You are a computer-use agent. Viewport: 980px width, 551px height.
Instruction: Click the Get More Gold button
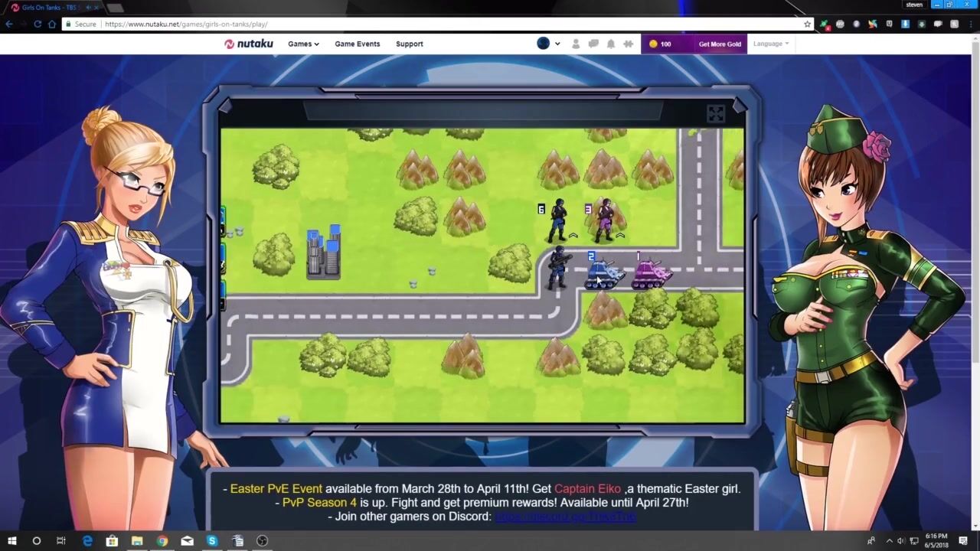pyautogui.click(x=720, y=44)
